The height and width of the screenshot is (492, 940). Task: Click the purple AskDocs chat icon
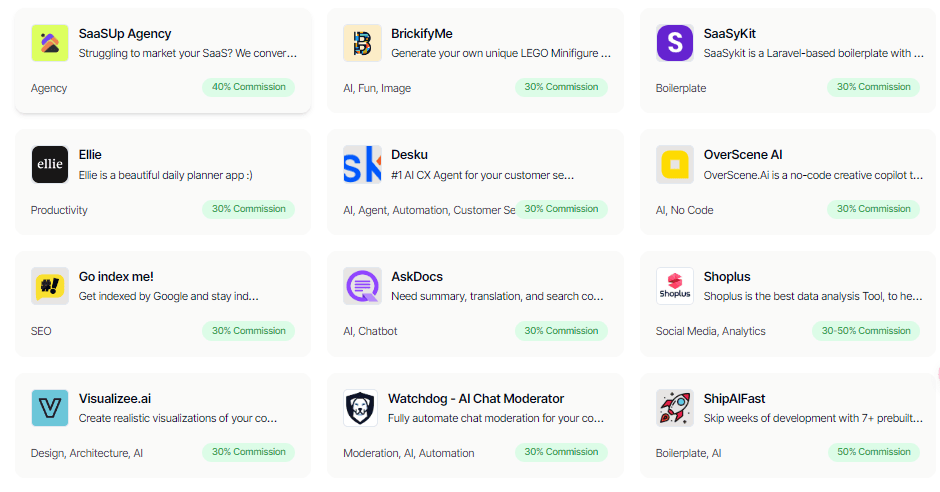362,286
